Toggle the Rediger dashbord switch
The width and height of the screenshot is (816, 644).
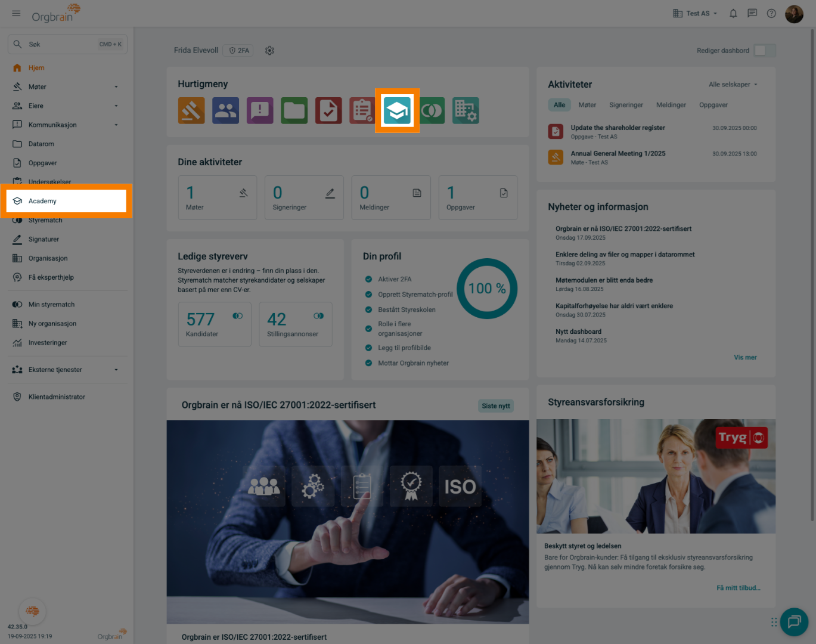(x=765, y=51)
